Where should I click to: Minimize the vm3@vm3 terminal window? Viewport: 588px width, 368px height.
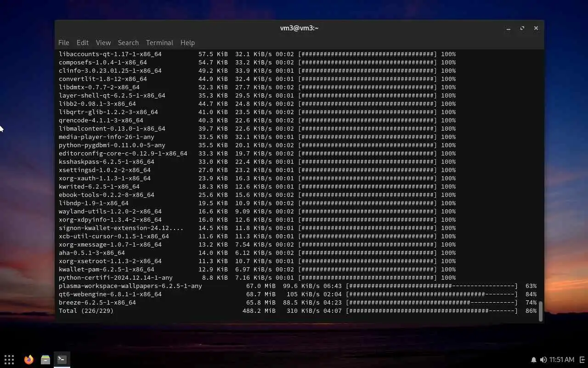pyautogui.click(x=509, y=28)
